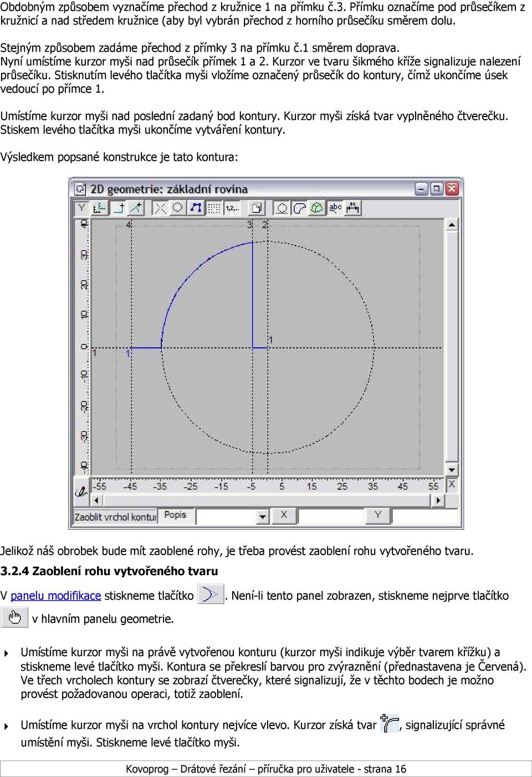Click the Zaoblit vrchol kontur status text
The width and height of the screenshot is (532, 777).
click(x=115, y=517)
